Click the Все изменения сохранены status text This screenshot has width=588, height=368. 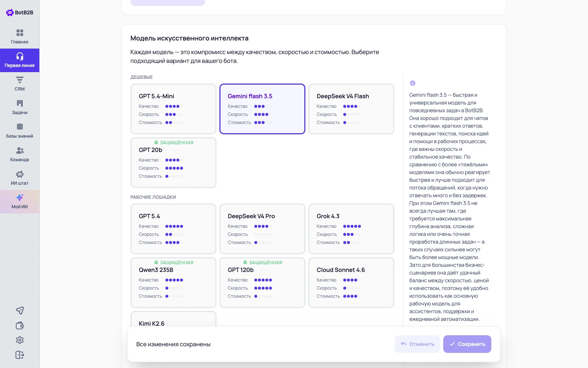[173, 344]
